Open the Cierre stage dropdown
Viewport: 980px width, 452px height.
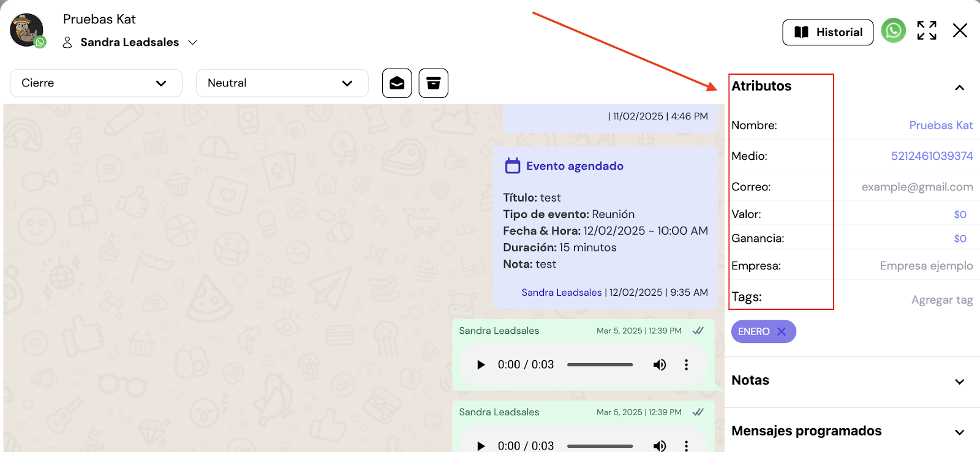(96, 83)
